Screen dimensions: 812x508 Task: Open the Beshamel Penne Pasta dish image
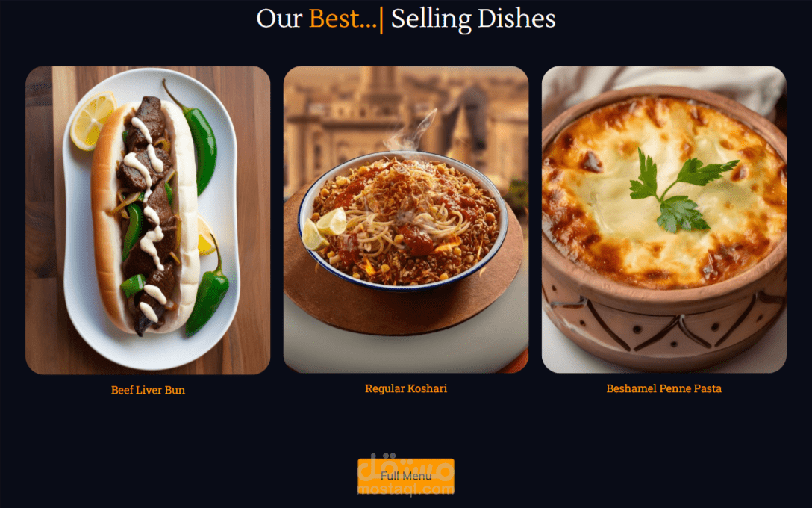[x=664, y=220]
